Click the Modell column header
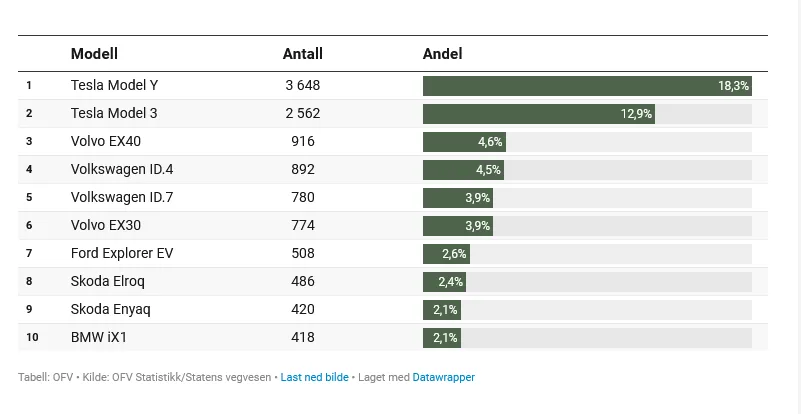 [x=94, y=54]
